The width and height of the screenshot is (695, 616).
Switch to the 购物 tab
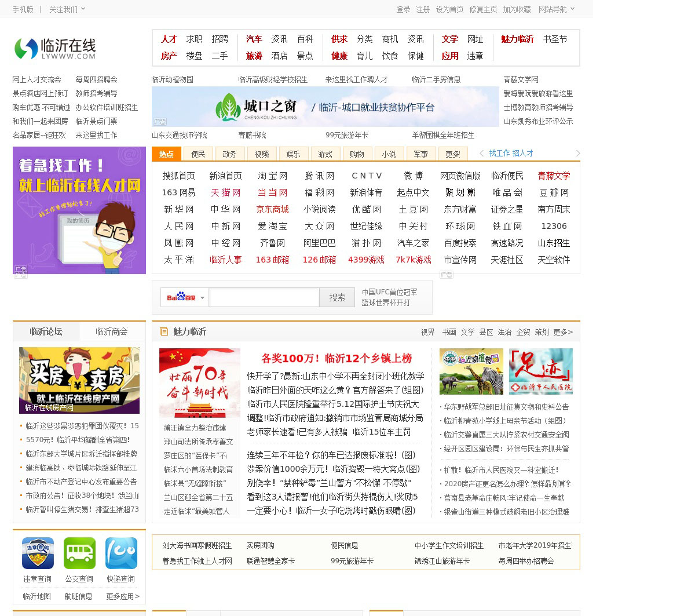point(357,154)
